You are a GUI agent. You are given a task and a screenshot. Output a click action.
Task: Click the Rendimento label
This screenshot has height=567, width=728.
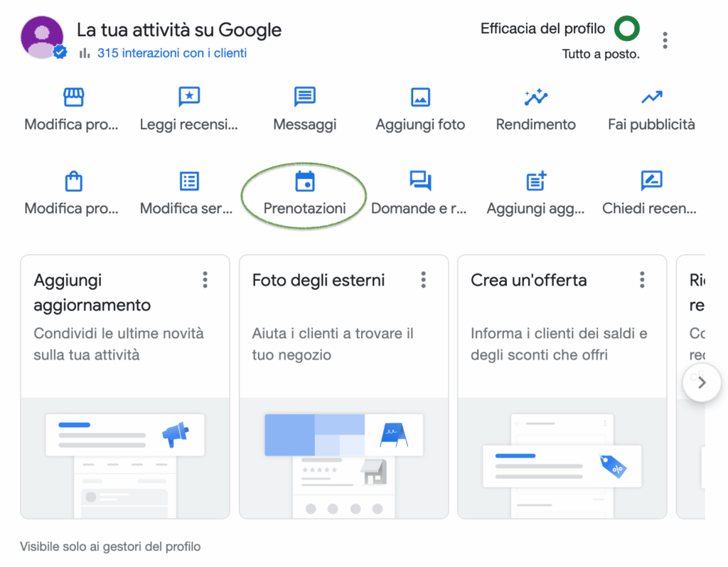pyautogui.click(x=536, y=124)
